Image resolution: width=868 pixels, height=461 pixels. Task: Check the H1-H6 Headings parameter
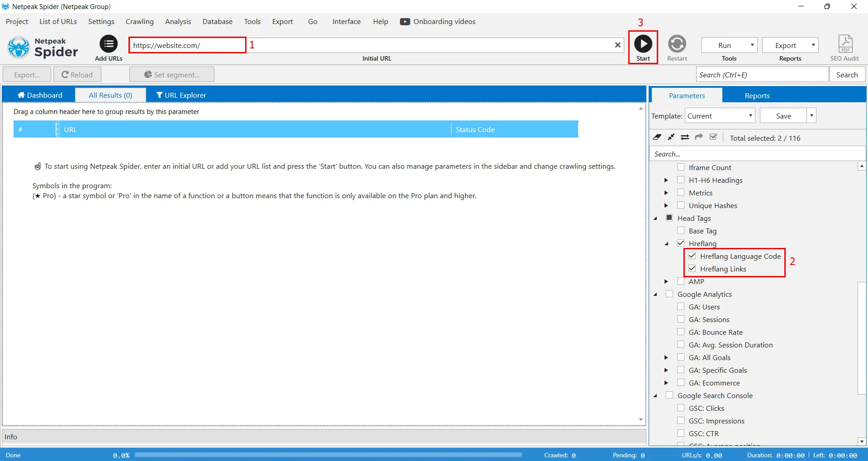pos(680,180)
